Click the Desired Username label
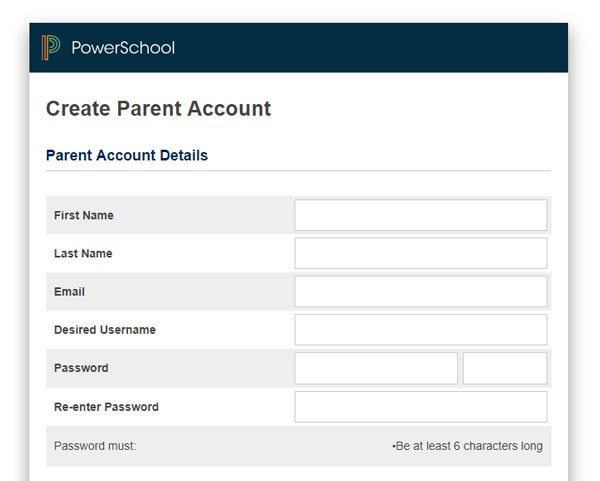The height and width of the screenshot is (481, 600). point(105,329)
